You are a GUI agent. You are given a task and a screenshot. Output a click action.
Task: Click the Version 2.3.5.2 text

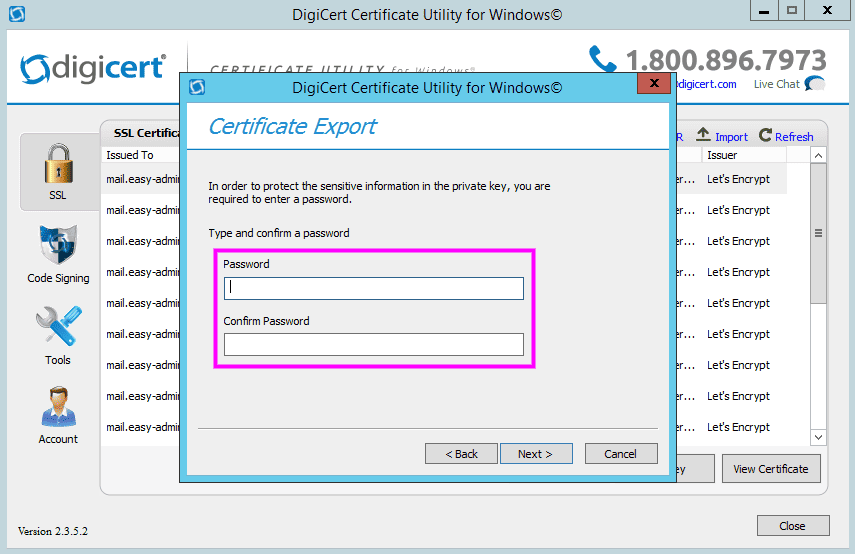click(52, 531)
